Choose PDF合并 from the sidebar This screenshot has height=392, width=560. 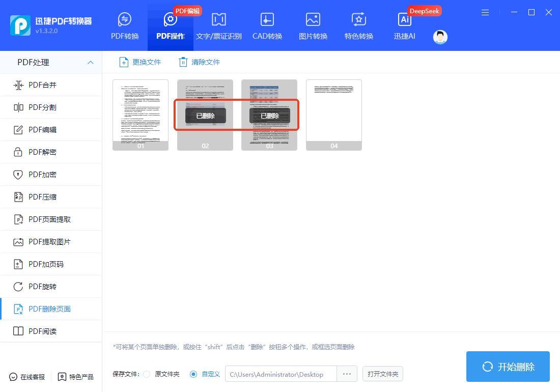tap(43, 85)
